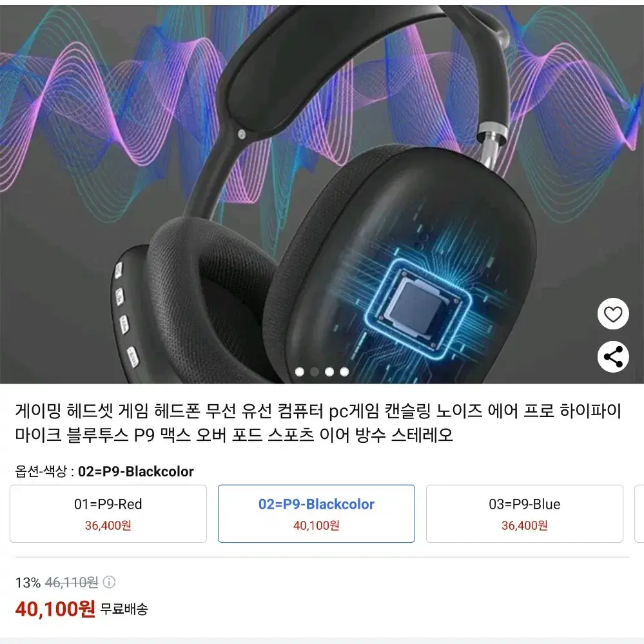This screenshot has height=644, width=644.
Task: Click the product title text
Action: tap(318, 423)
